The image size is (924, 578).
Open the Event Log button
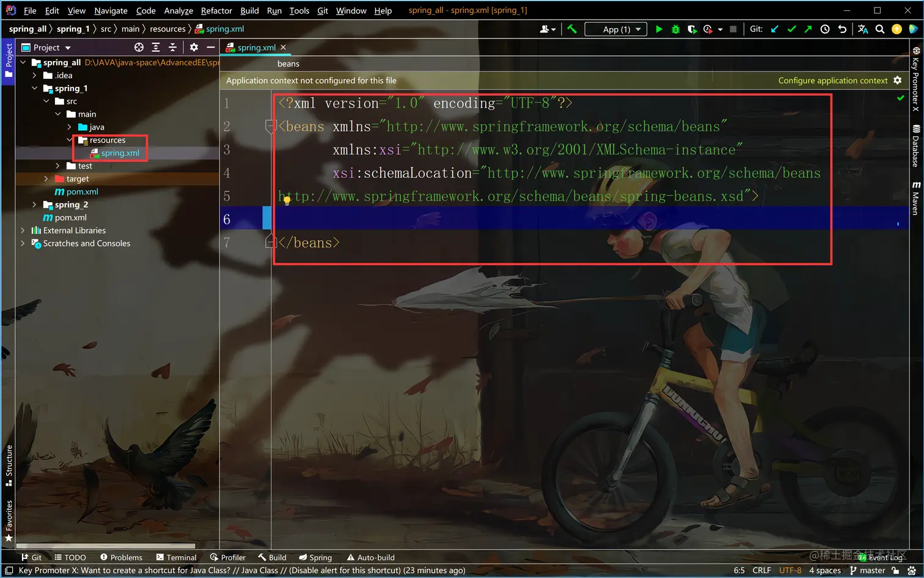[x=880, y=557]
